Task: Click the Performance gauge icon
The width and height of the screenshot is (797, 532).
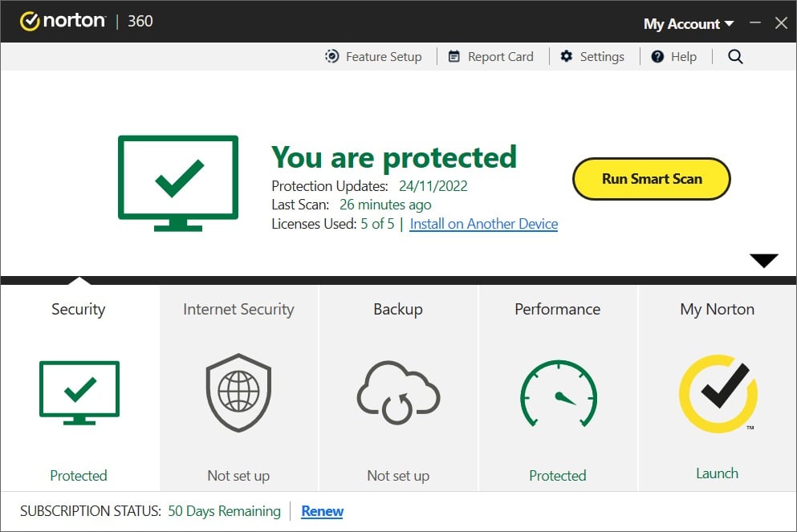Action: 558,393
